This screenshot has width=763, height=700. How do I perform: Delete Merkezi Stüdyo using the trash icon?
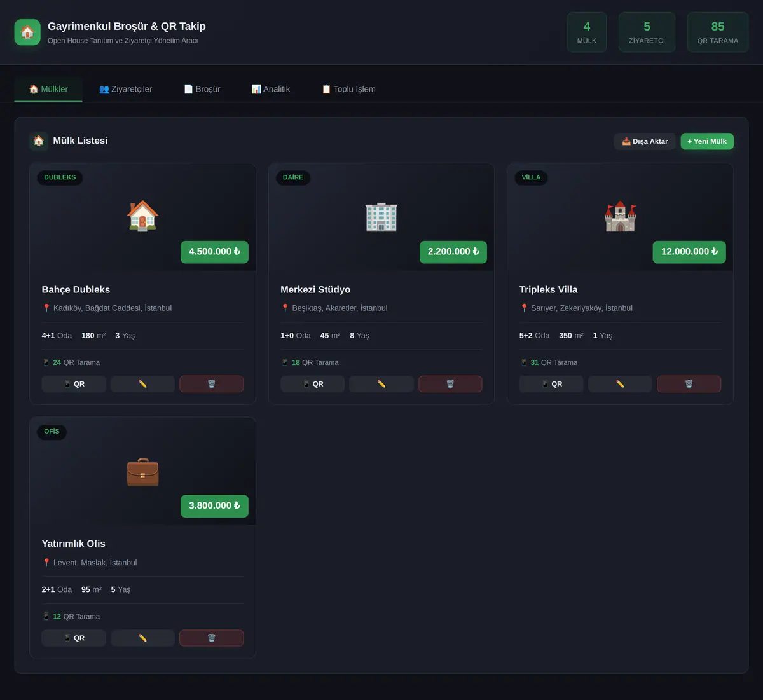(450, 384)
